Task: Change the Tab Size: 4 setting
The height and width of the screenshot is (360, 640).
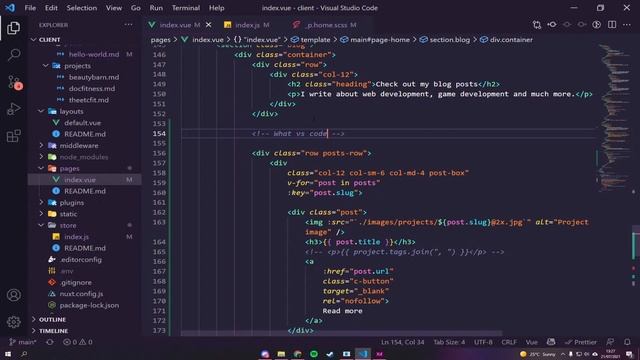Action: (x=449, y=342)
